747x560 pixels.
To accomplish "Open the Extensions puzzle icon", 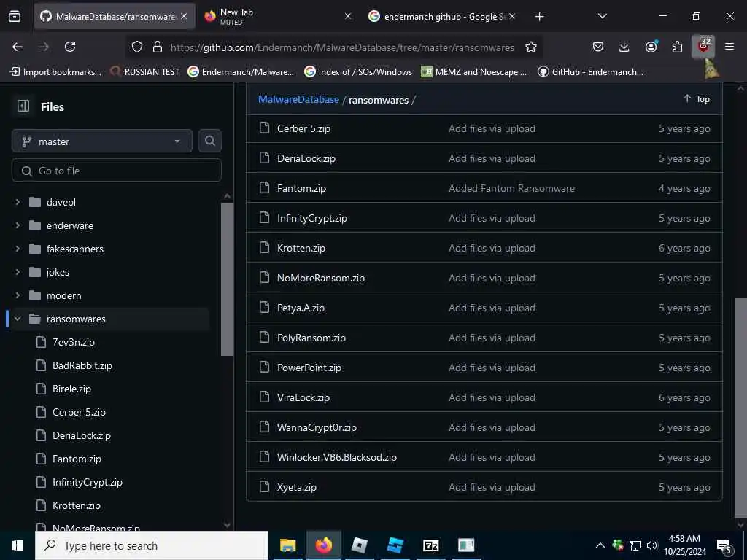I will click(677, 47).
